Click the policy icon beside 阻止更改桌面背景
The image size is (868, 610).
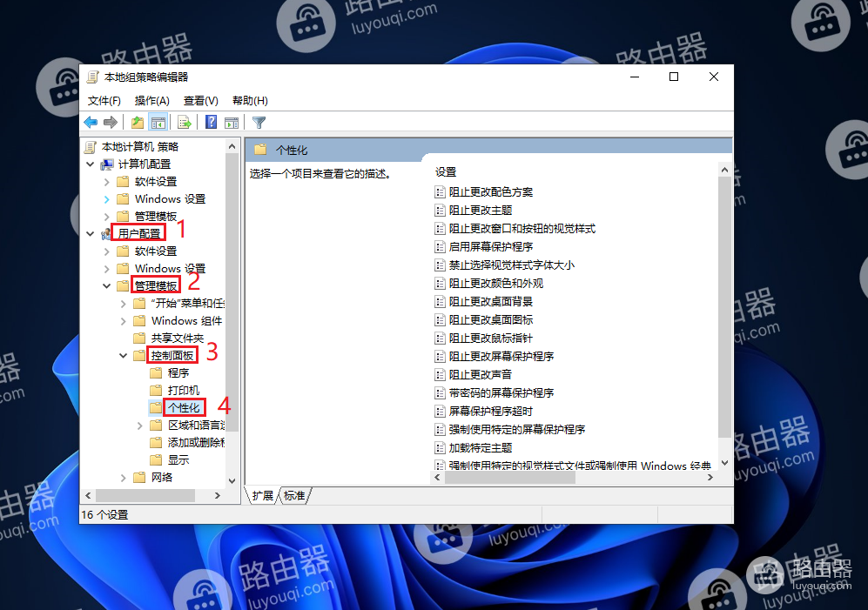pos(440,302)
